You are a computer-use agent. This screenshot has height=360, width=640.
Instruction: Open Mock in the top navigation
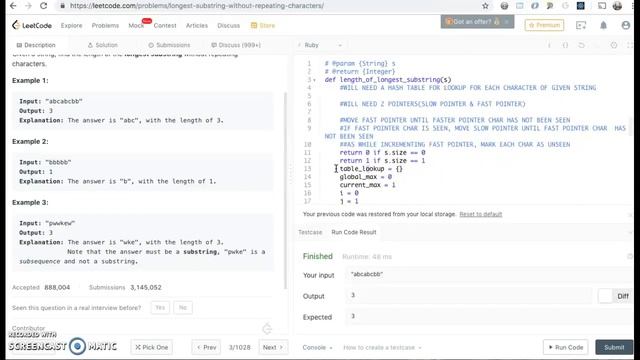pyautogui.click(x=136, y=25)
